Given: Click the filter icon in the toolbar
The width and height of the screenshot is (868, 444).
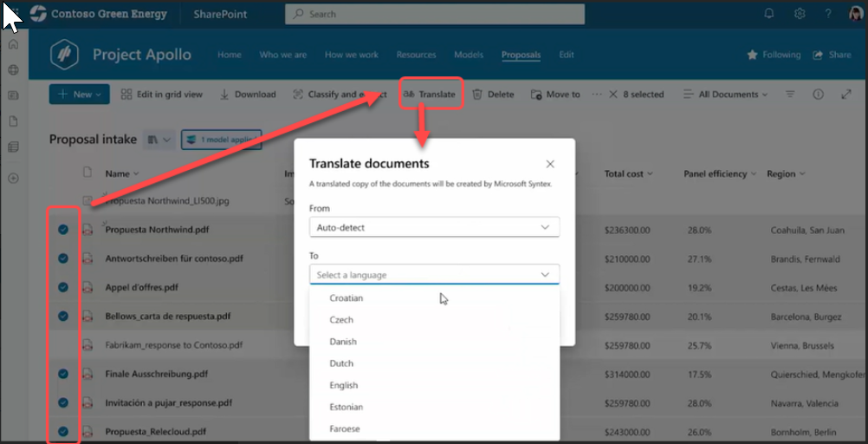Looking at the screenshot, I should click(790, 95).
